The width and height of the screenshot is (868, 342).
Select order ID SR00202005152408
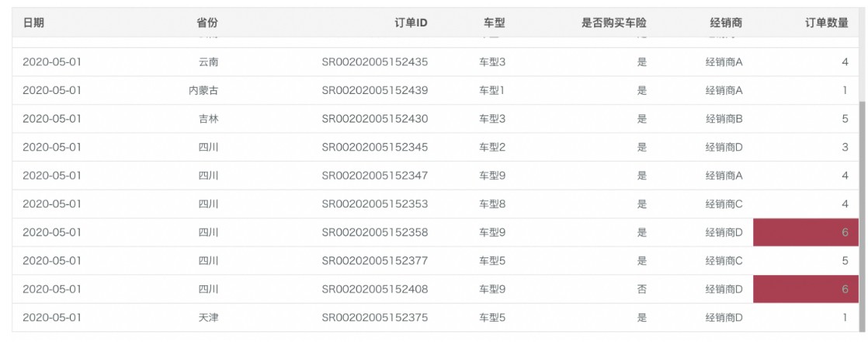click(x=375, y=289)
